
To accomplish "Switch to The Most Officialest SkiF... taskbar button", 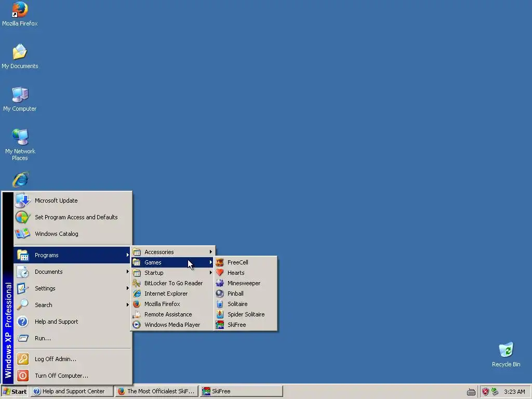I will (x=156, y=392).
